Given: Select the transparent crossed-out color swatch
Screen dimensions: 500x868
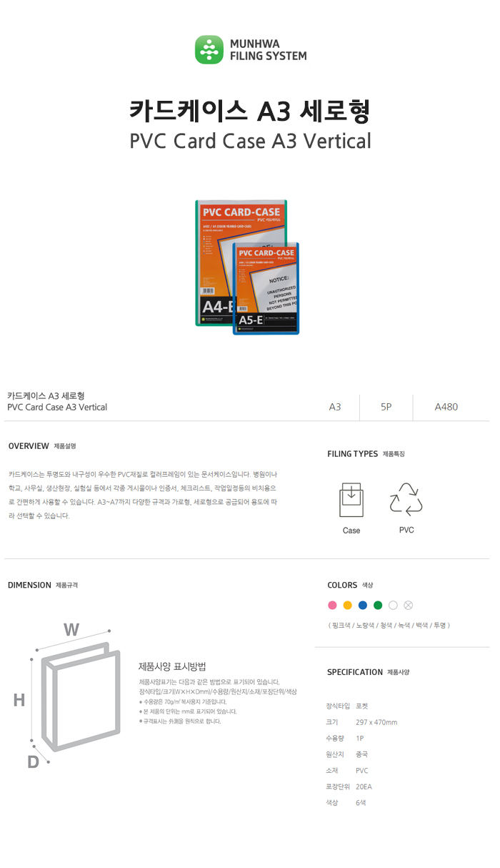Looking at the screenshot, I should [x=409, y=606].
